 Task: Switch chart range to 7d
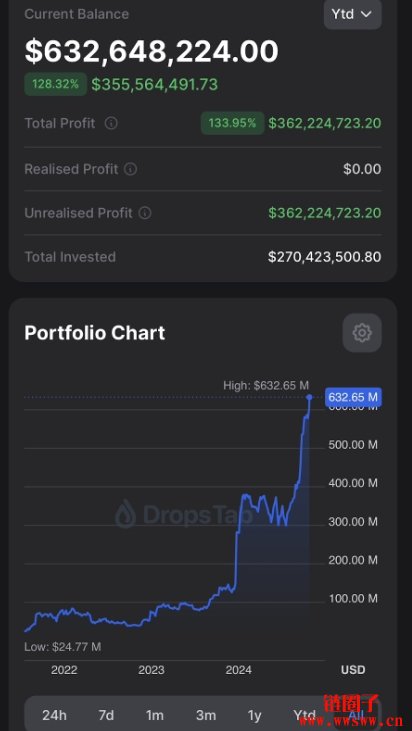[x=106, y=715]
